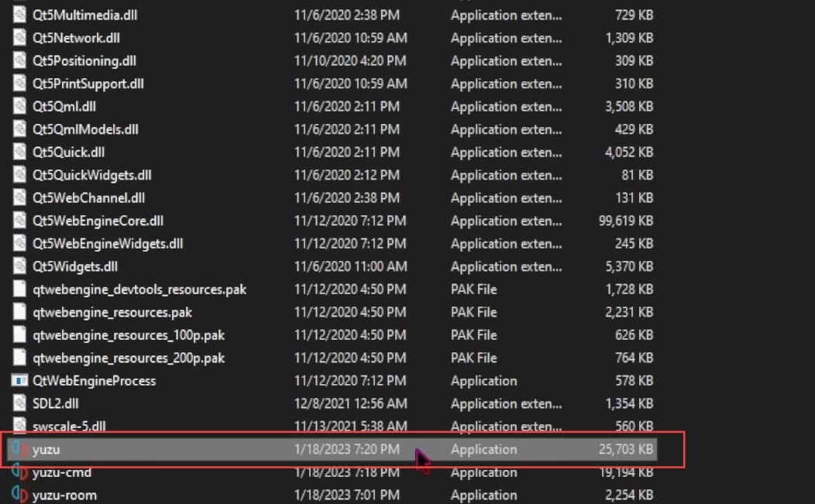Select the file name Qt5Widgets.dll
This screenshot has height=504, width=815.
click(x=75, y=266)
